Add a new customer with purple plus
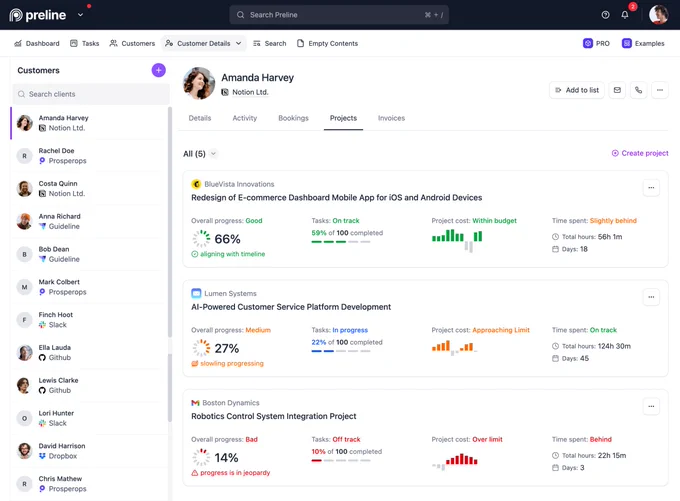The height and width of the screenshot is (501, 680). click(x=158, y=70)
